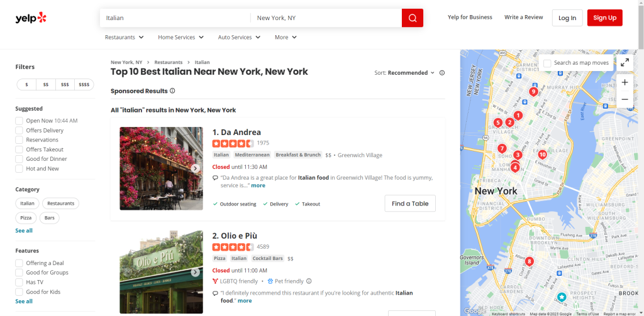Click the red search magnifier button
Screen dimensions: 644x316
tap(412, 18)
